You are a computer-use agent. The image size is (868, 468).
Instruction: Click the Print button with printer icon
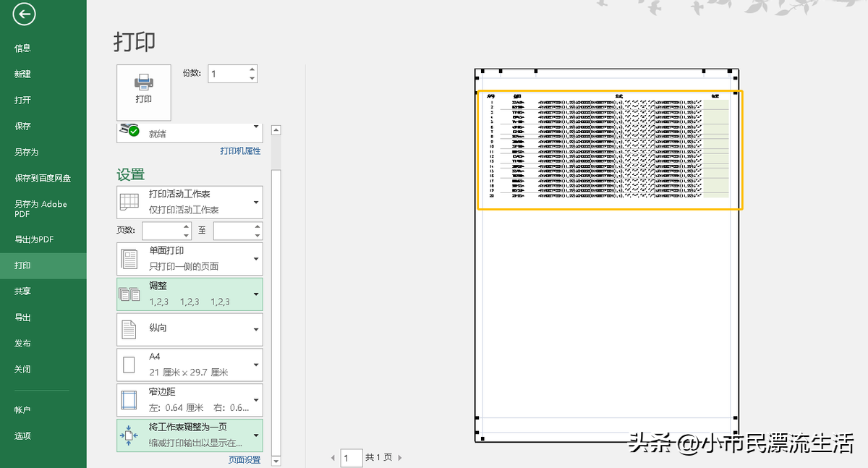coord(144,92)
